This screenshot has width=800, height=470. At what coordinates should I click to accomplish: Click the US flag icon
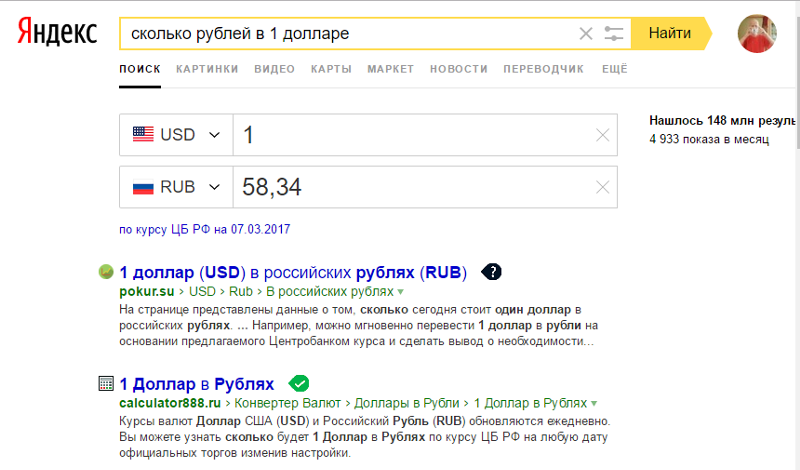click(143, 134)
